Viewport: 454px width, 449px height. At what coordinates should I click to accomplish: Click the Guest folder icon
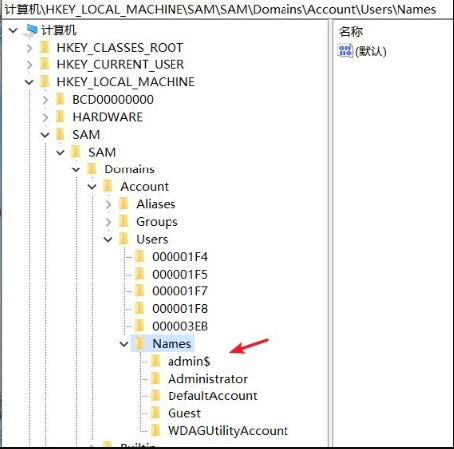tap(156, 413)
